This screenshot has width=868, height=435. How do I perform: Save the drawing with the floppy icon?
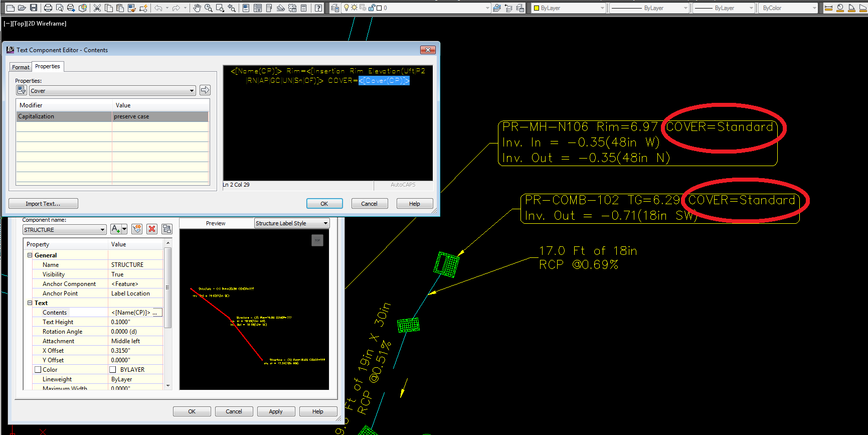[34, 8]
